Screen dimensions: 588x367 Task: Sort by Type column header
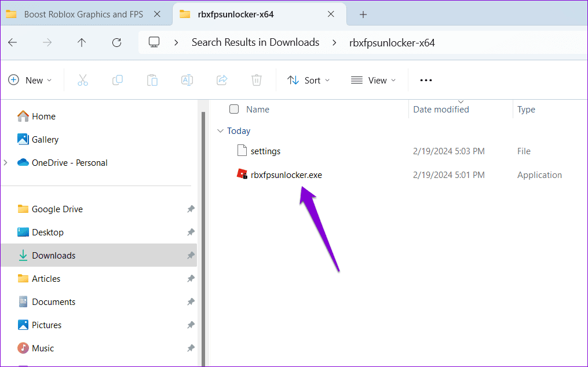point(526,110)
